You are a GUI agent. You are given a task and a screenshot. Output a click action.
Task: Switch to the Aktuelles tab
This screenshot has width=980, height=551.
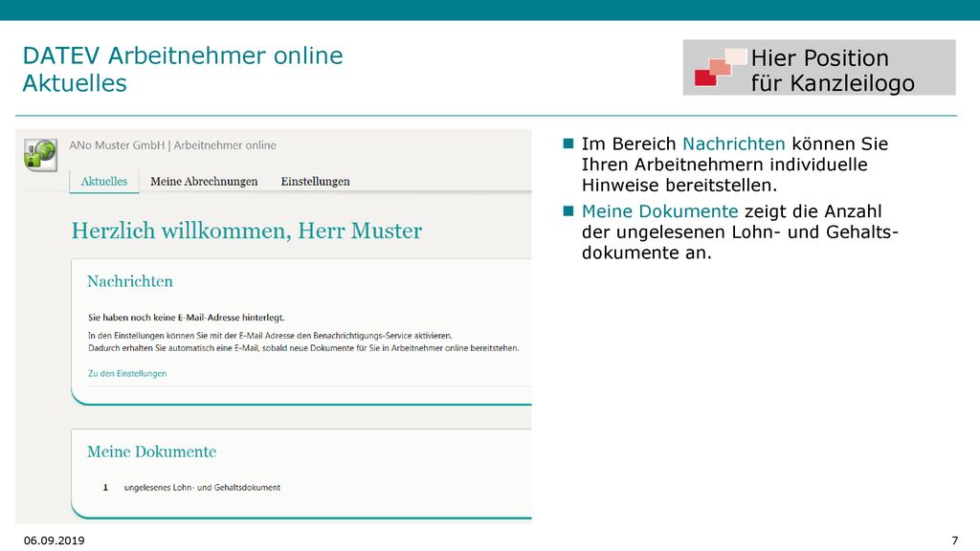pos(103,181)
